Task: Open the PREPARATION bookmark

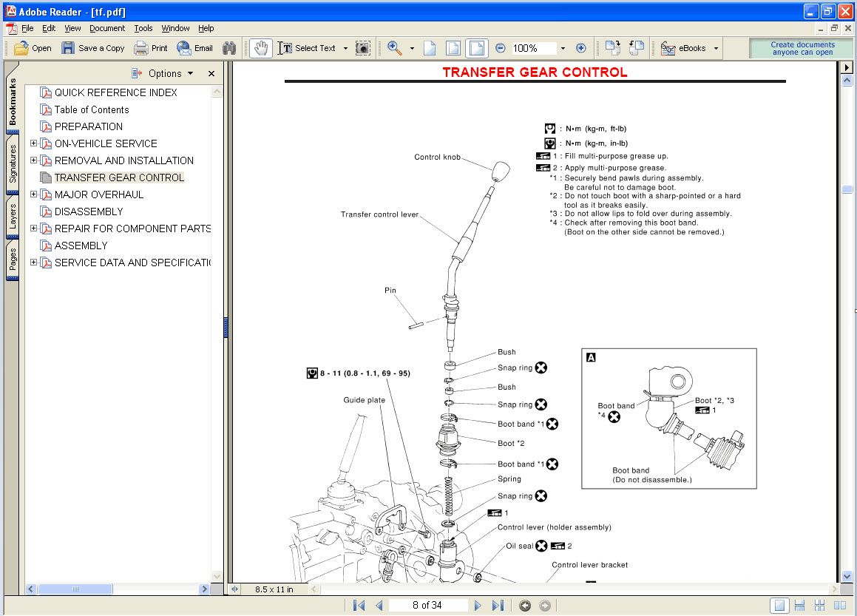Action: coord(88,126)
